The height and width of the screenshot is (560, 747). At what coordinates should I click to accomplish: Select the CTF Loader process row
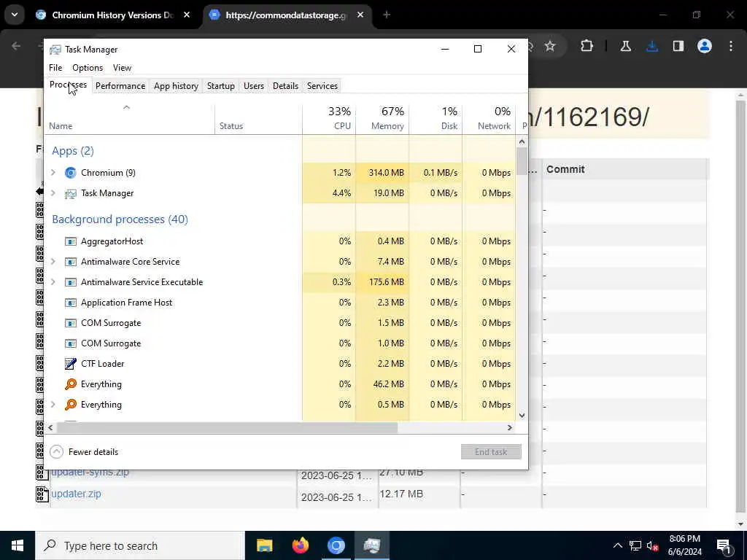click(280, 364)
